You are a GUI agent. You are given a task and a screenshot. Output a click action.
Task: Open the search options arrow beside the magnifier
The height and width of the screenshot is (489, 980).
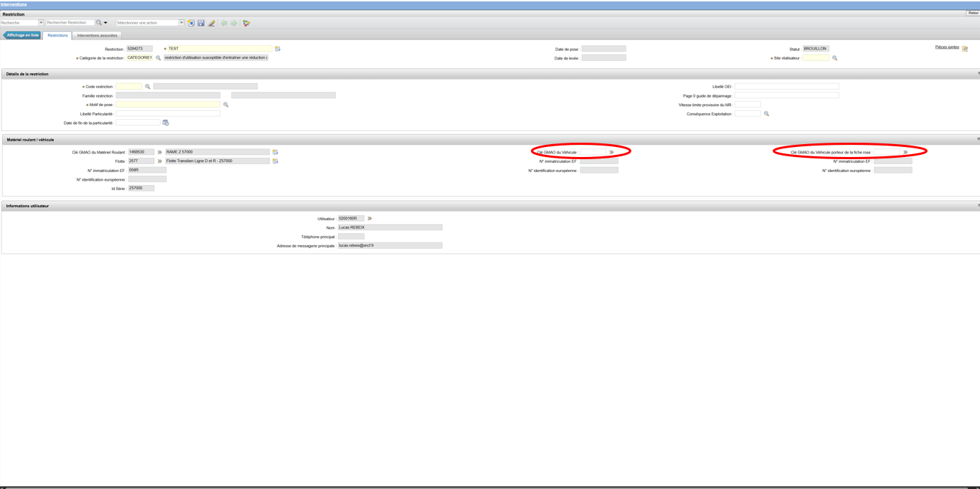tap(105, 23)
